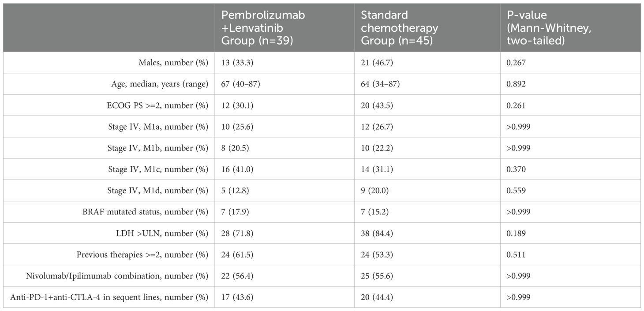Select the Standard chemotherapy Group header

point(399,28)
